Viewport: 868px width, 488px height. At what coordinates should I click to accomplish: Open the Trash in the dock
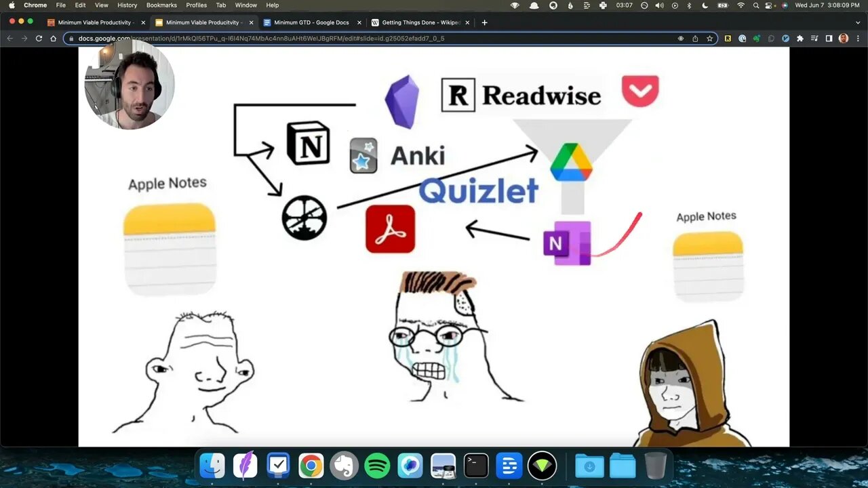coord(655,466)
